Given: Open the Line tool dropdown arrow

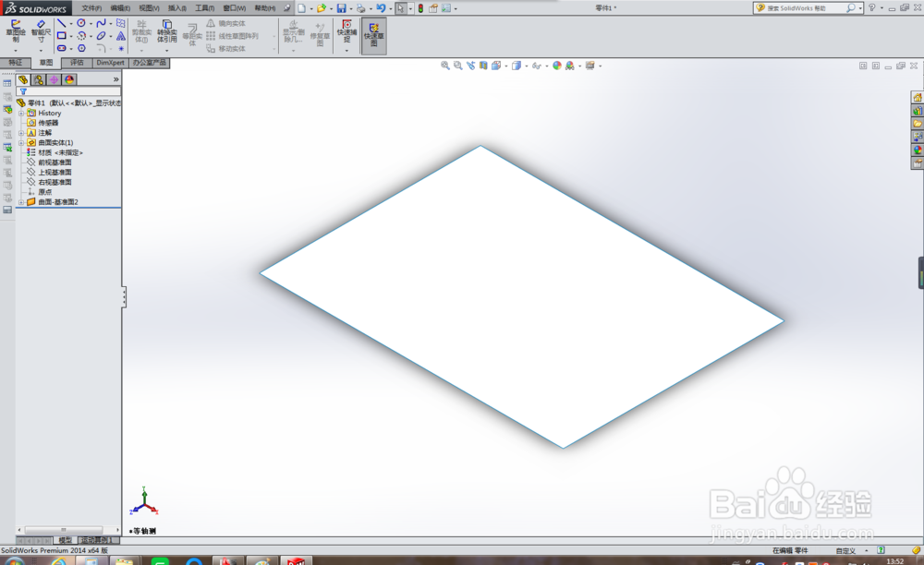Looking at the screenshot, I should tap(71, 24).
